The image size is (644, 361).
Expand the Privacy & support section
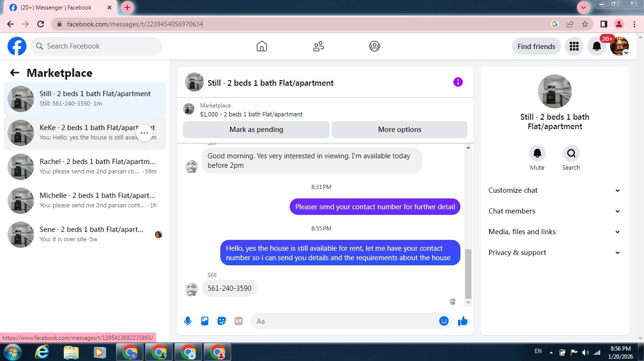pos(555,253)
